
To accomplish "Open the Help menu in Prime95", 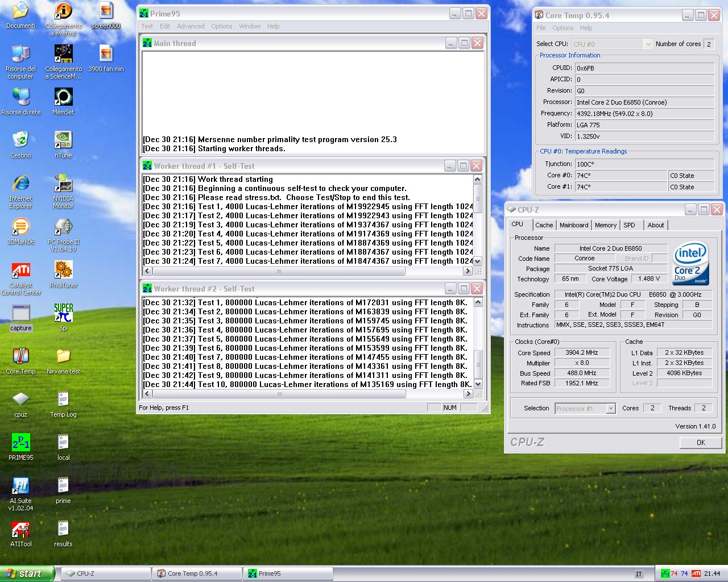I will pos(273,26).
